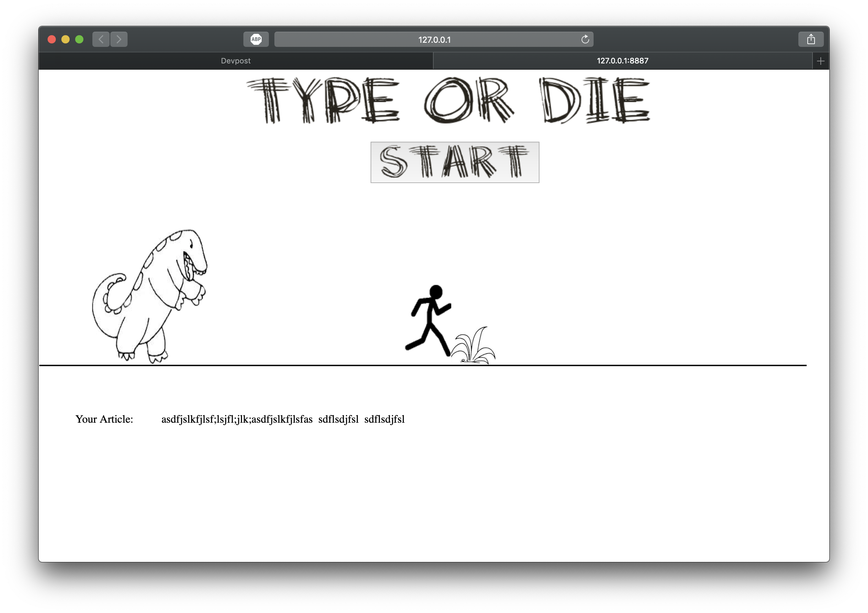Screen dimensions: 868x613
Task: Click the browser forward arrow
Action: pos(119,39)
